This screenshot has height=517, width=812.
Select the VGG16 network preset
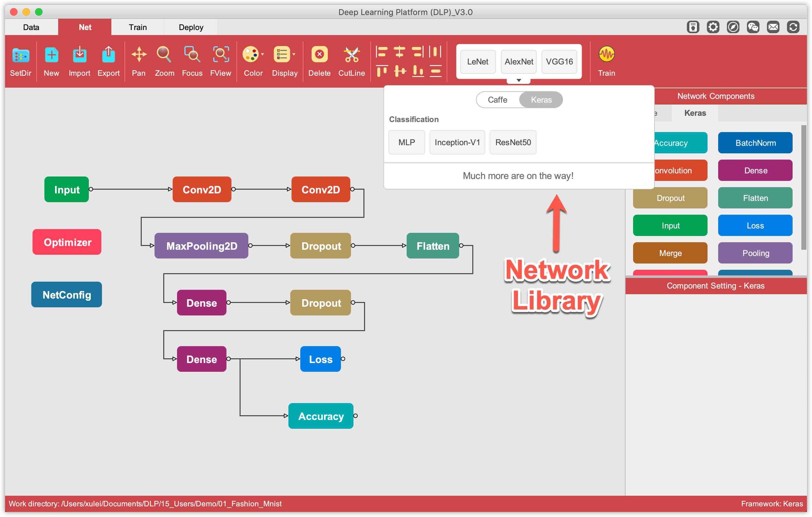[x=559, y=61]
